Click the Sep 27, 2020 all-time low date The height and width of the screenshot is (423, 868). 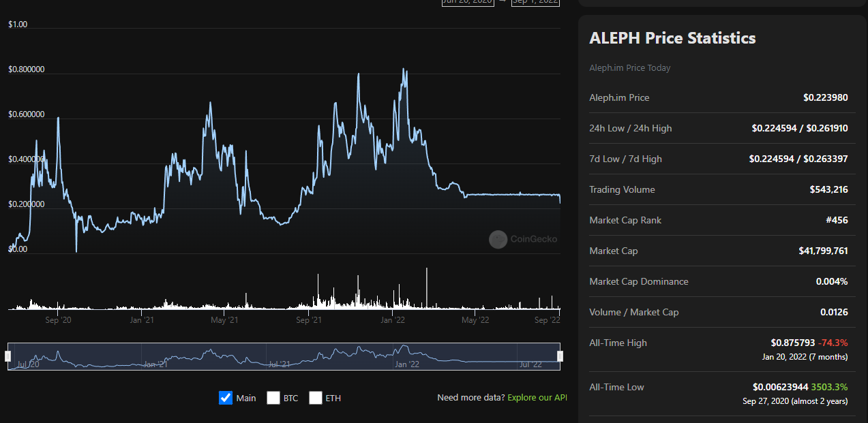coord(795,401)
